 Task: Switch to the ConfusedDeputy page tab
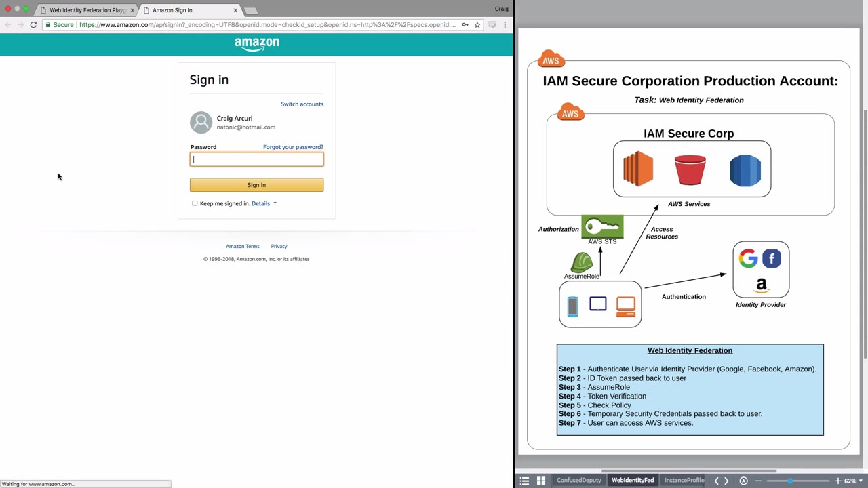[579, 481]
